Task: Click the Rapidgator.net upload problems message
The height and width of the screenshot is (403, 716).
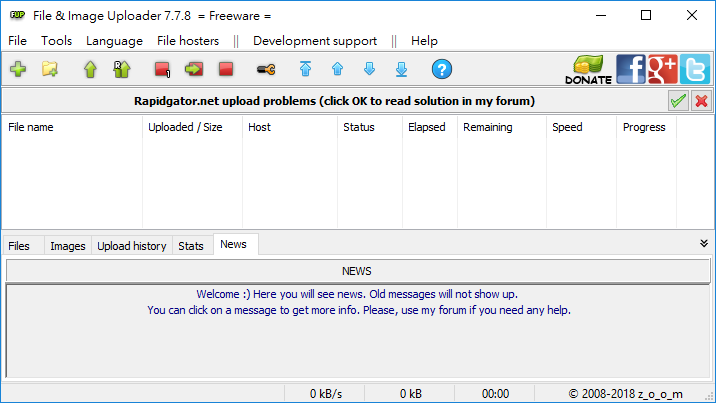Action: [334, 101]
